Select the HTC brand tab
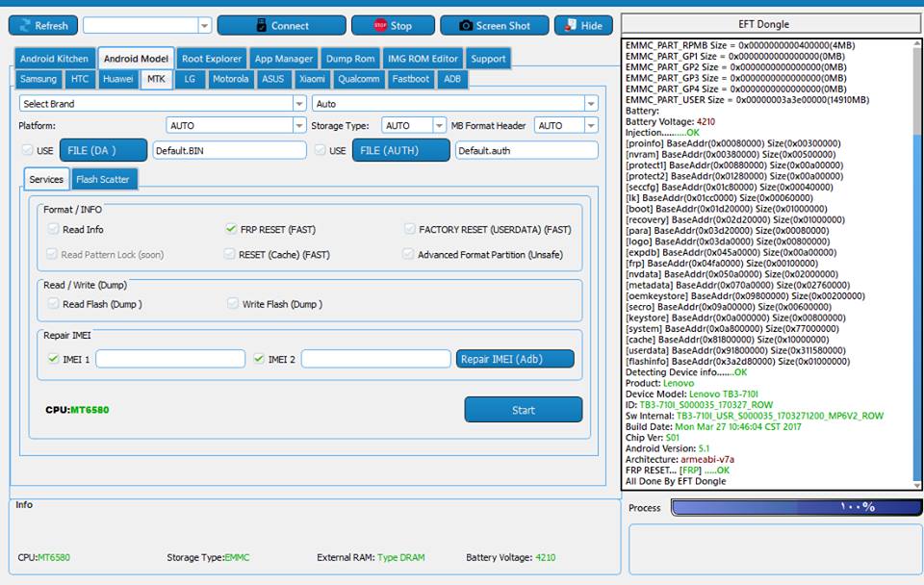The width and height of the screenshot is (924, 585). click(80, 78)
